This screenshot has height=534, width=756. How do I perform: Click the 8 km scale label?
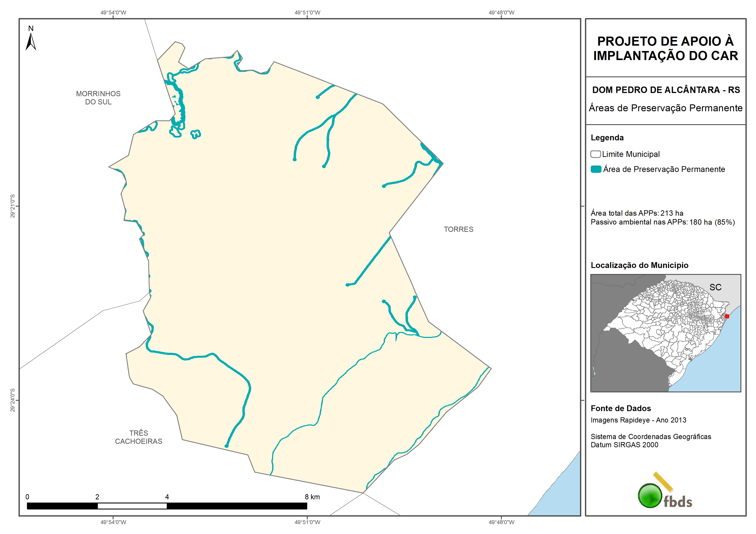click(312, 497)
